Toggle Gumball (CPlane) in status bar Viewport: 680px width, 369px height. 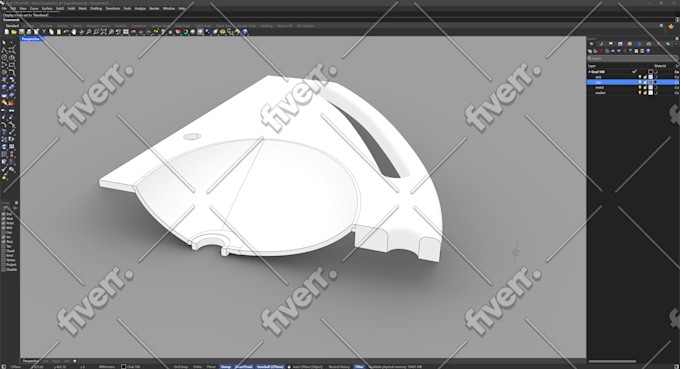pyautogui.click(x=270, y=366)
